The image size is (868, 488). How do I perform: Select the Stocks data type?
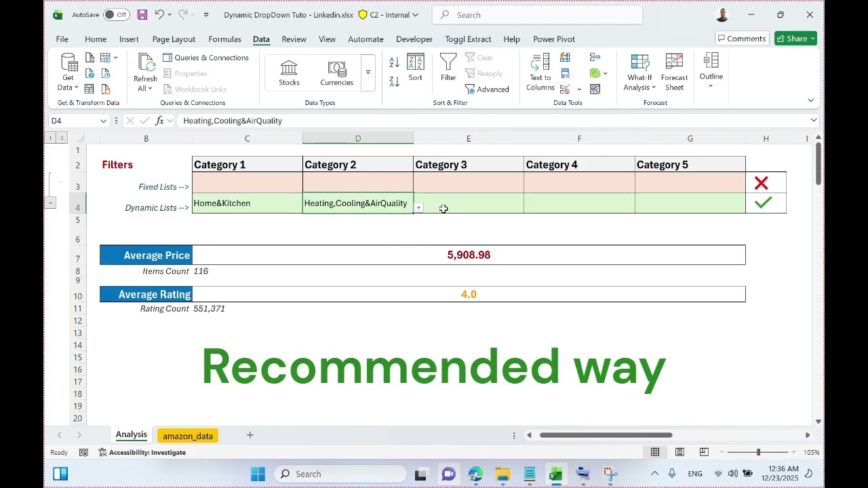pyautogui.click(x=289, y=73)
